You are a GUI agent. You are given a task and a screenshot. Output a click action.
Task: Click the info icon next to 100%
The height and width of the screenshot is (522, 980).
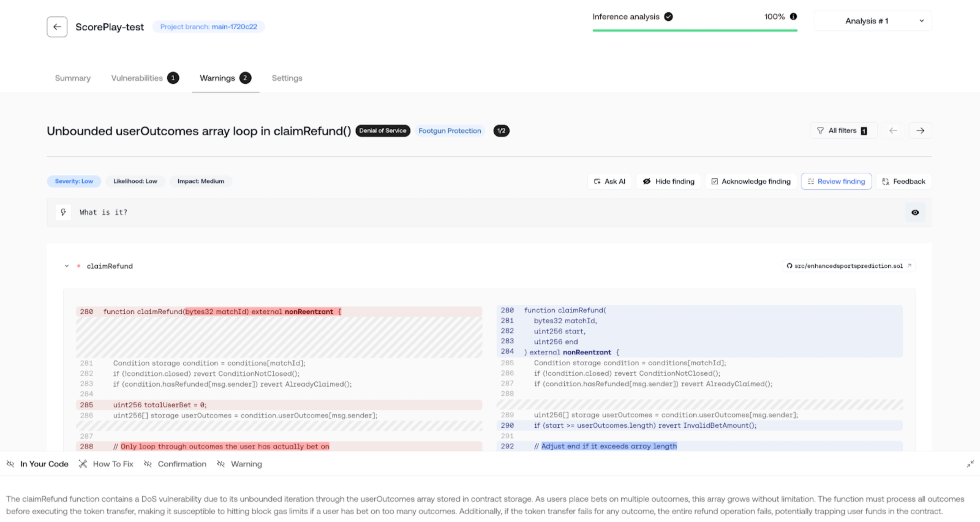point(793,16)
